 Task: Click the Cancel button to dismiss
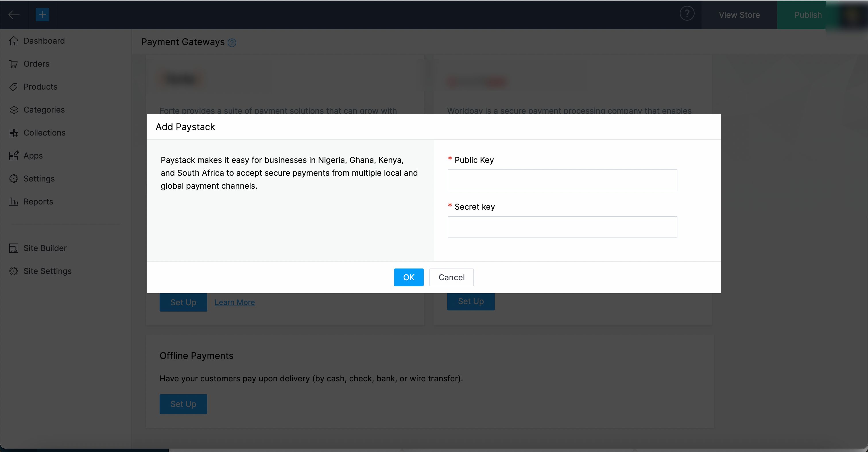click(x=452, y=277)
